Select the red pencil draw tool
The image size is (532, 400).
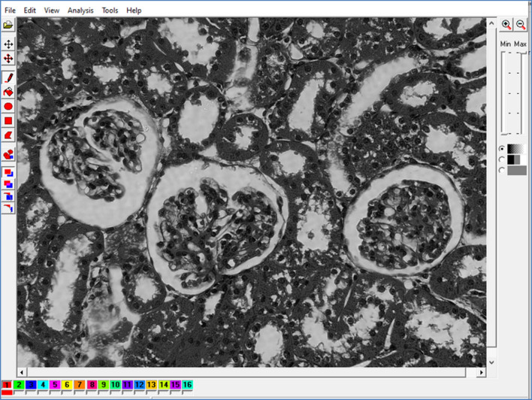(8, 77)
